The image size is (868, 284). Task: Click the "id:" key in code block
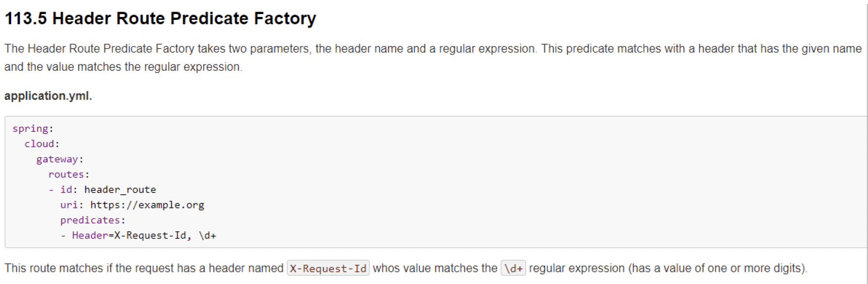68,189
